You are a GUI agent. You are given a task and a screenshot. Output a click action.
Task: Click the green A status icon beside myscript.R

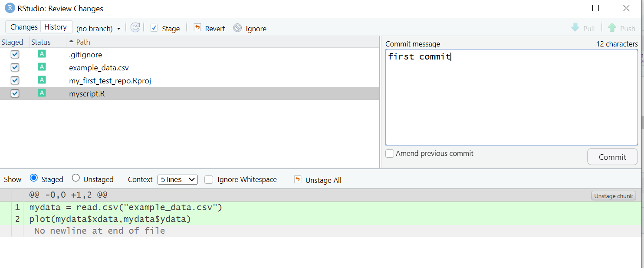click(x=42, y=93)
